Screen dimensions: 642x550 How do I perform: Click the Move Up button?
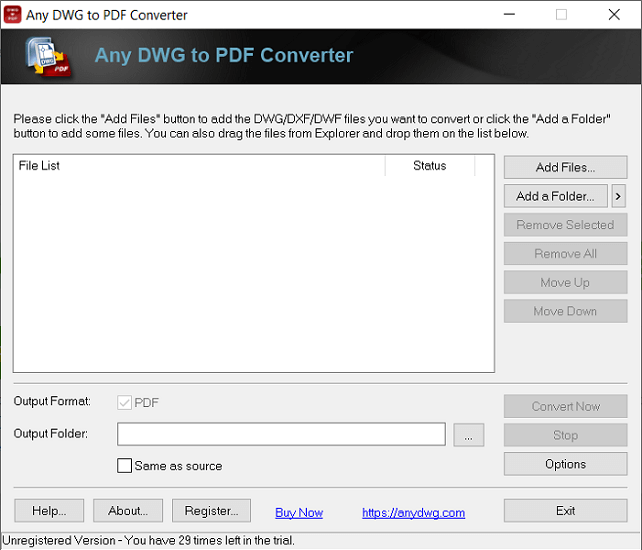point(565,282)
